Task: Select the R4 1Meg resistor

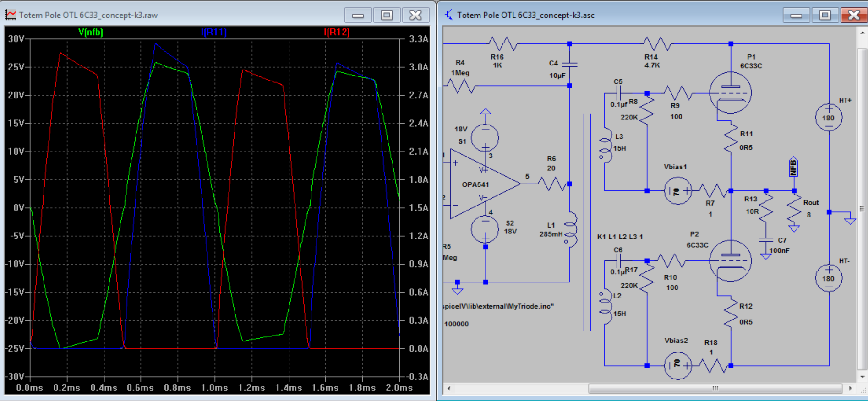Action: [x=460, y=86]
